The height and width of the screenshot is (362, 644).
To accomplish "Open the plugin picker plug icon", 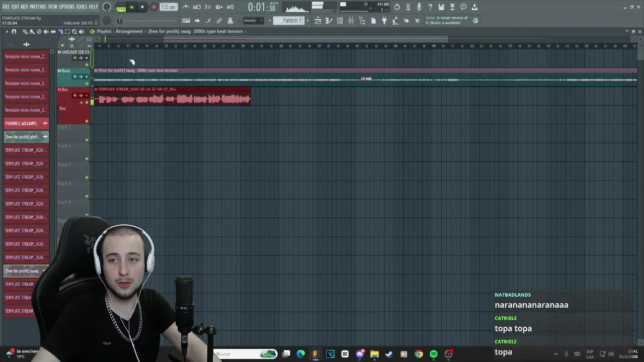I will 384,21.
